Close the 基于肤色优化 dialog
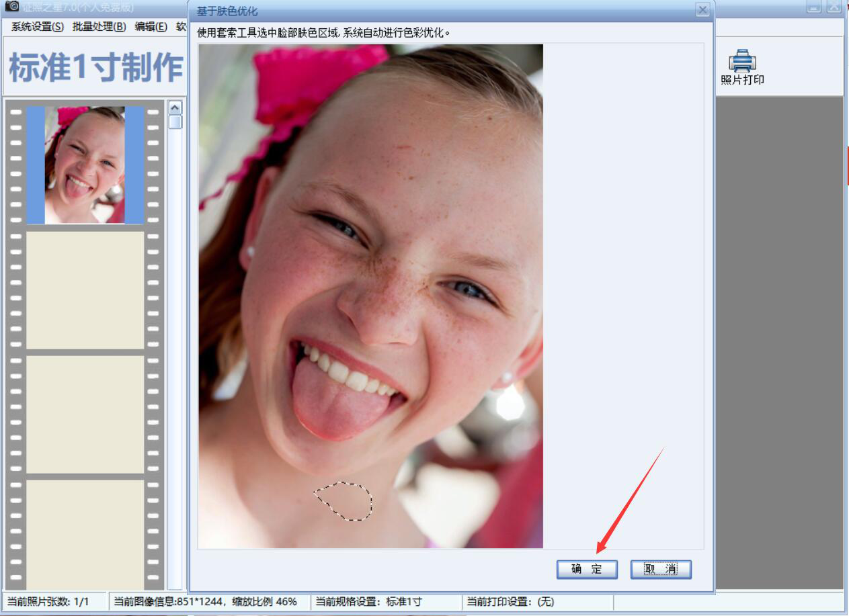849x616 pixels. 702,10
